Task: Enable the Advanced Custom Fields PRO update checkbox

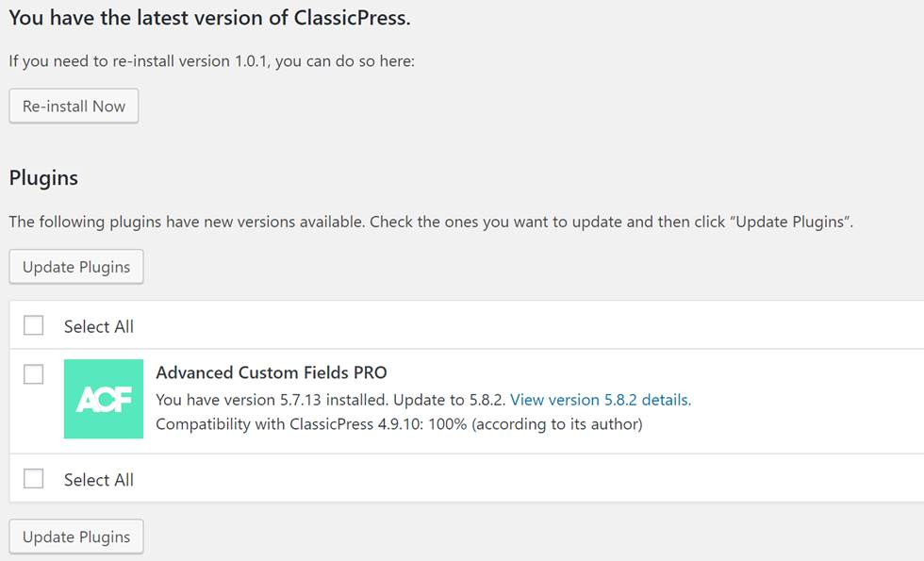Action: coord(33,374)
